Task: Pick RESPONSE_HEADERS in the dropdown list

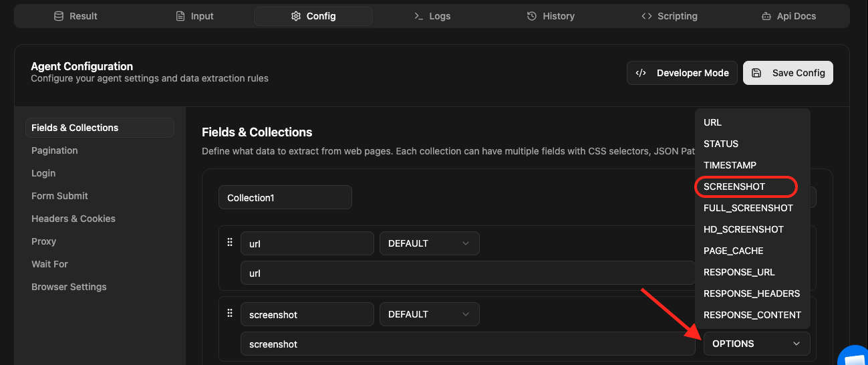Action: pyautogui.click(x=751, y=293)
